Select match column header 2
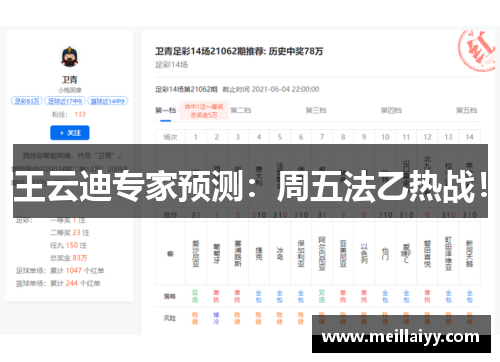 coord(217,137)
